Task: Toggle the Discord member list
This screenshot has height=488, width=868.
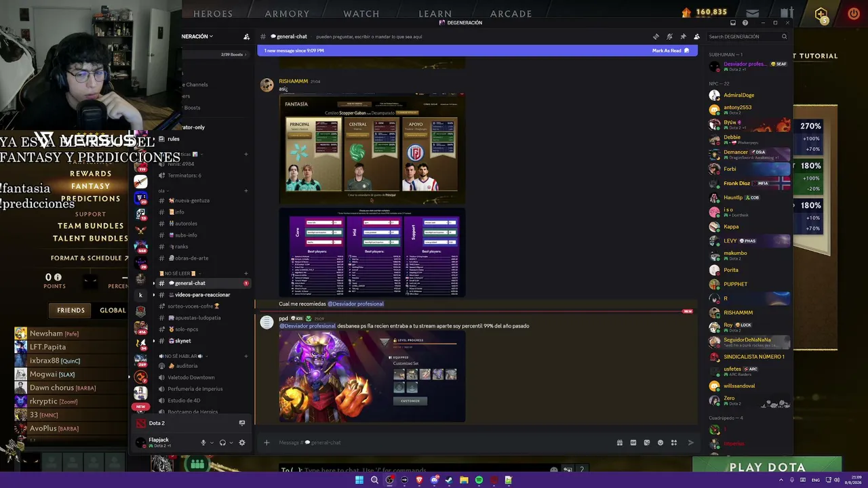Action: click(696, 37)
